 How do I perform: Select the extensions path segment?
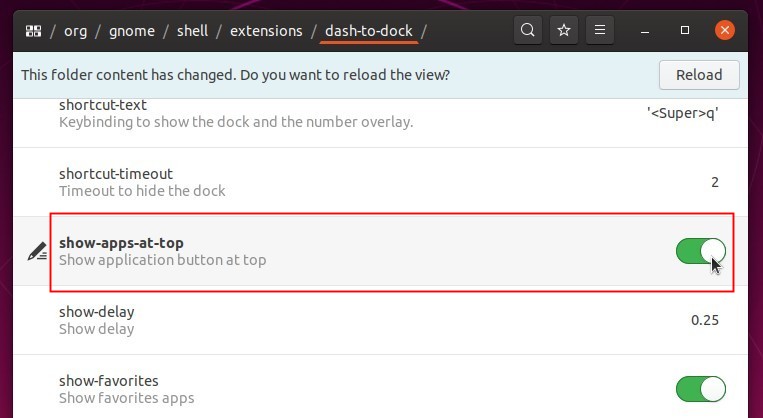[x=266, y=31]
